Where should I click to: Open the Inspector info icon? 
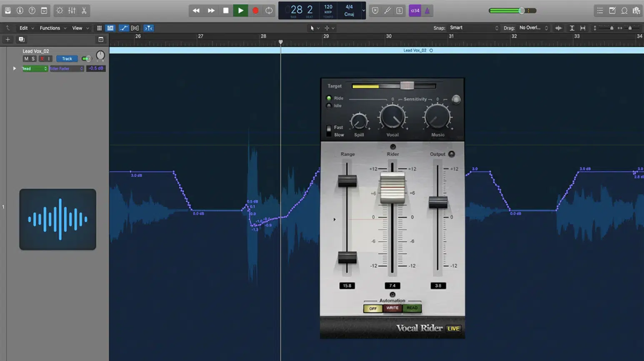tap(20, 10)
